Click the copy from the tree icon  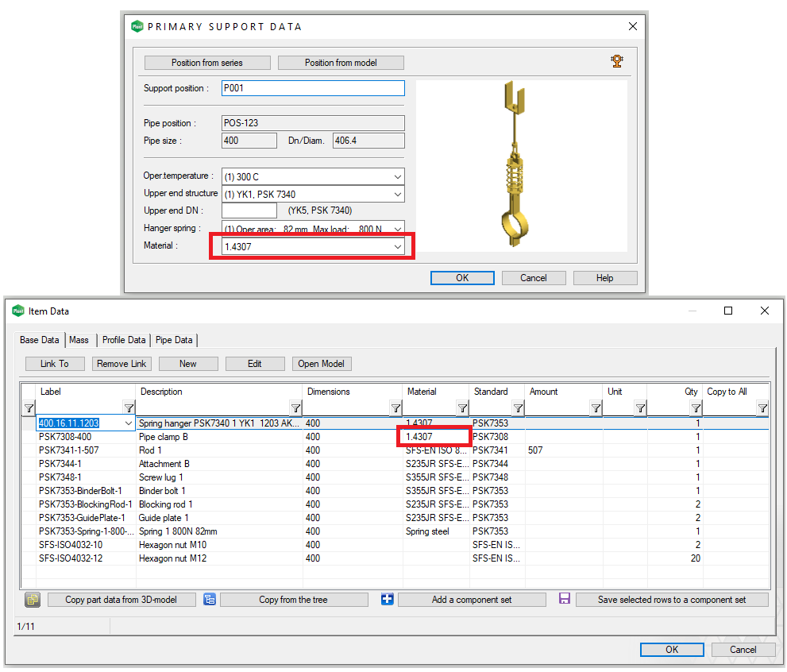pyautogui.click(x=210, y=600)
